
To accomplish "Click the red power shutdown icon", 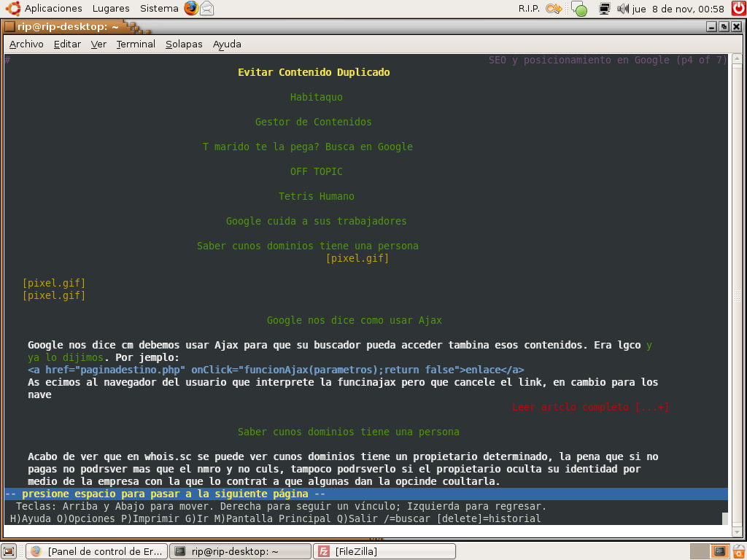I will [739, 8].
